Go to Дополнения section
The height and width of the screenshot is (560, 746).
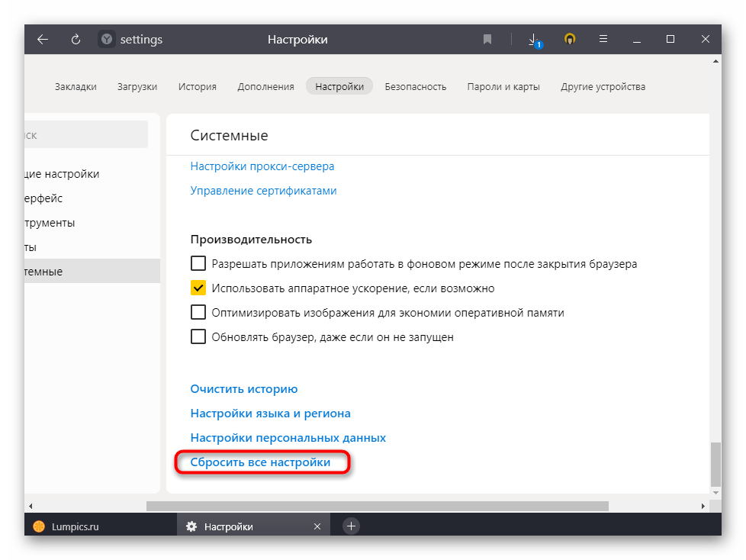(266, 86)
